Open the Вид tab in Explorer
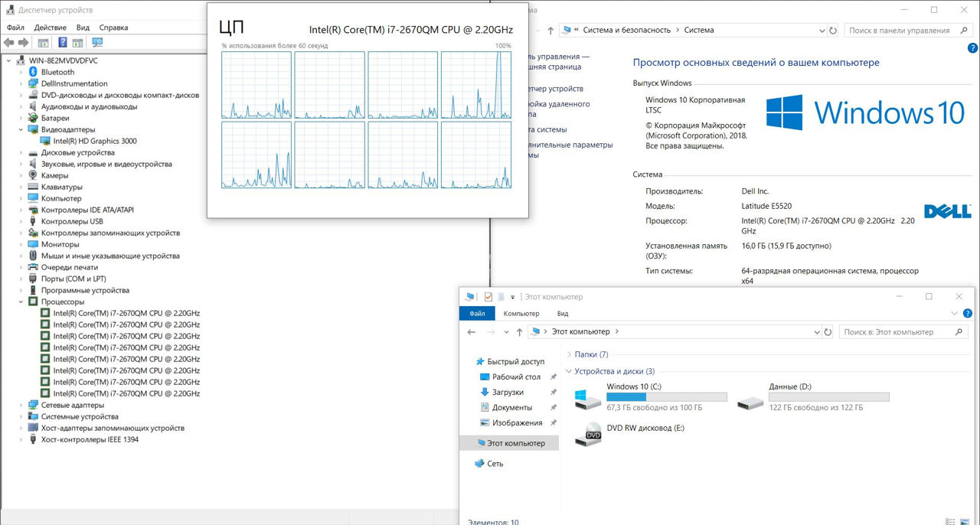 (563, 314)
